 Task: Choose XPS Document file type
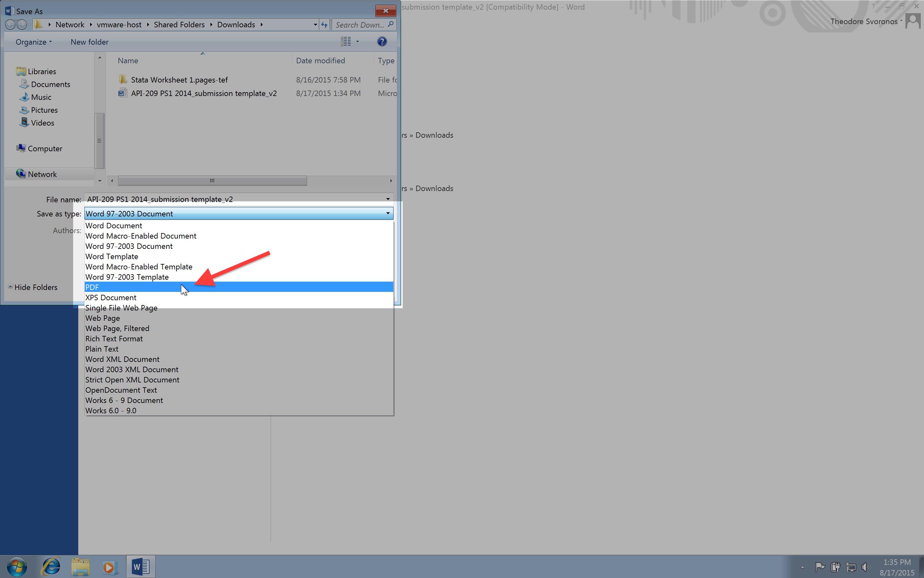coord(239,297)
